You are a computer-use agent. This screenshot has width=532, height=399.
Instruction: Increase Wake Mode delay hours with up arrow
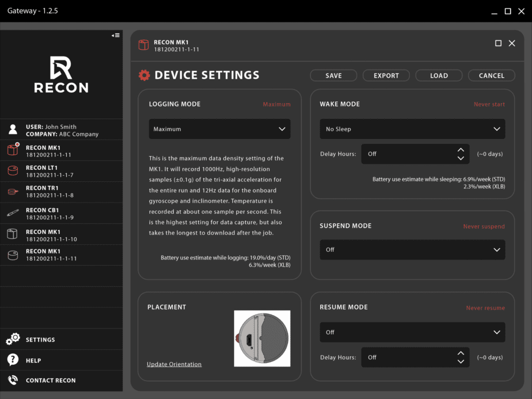point(460,149)
